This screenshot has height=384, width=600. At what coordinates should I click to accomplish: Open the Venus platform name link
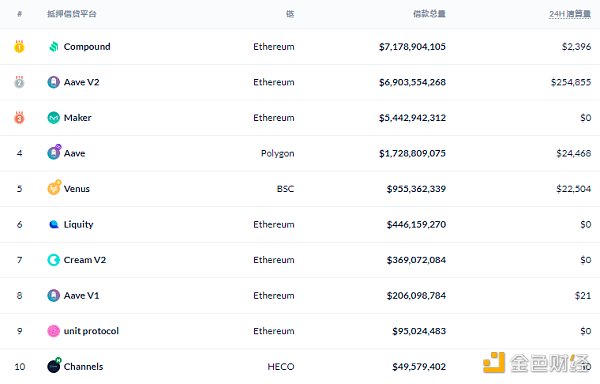coord(77,189)
